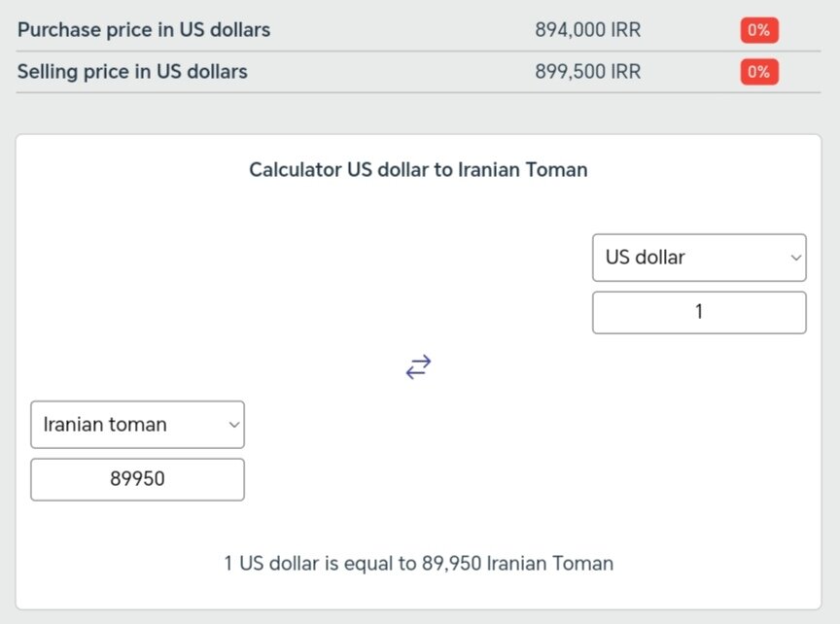This screenshot has height=624, width=840.
Task: Click the red 0% badge for Selling price
Action: (x=759, y=72)
